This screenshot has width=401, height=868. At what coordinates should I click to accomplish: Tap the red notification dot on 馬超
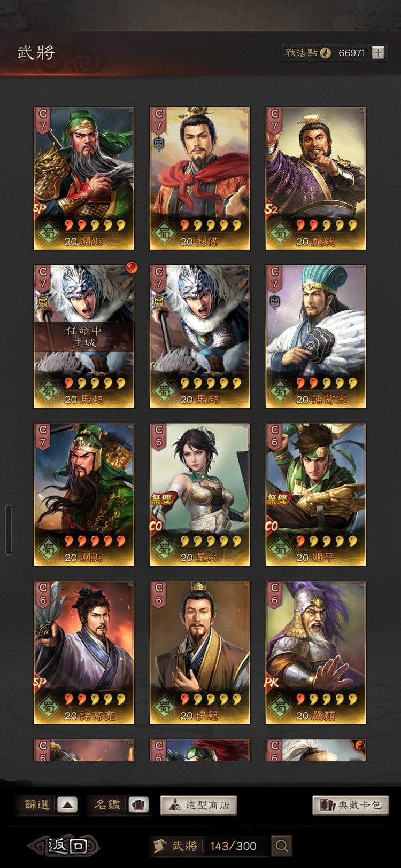tap(132, 267)
